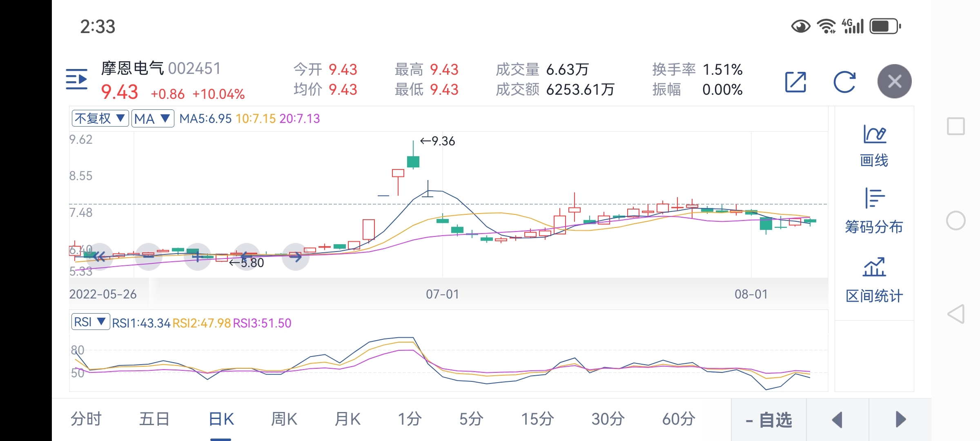Tap the 9.36 high candlestick
Screen dimensions: 980x441
[x=413, y=161]
